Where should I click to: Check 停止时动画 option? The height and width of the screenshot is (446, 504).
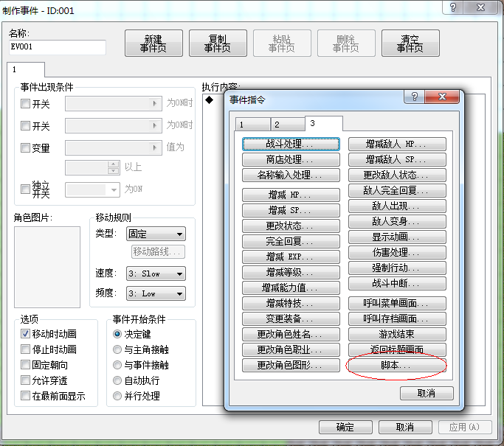tap(25, 349)
